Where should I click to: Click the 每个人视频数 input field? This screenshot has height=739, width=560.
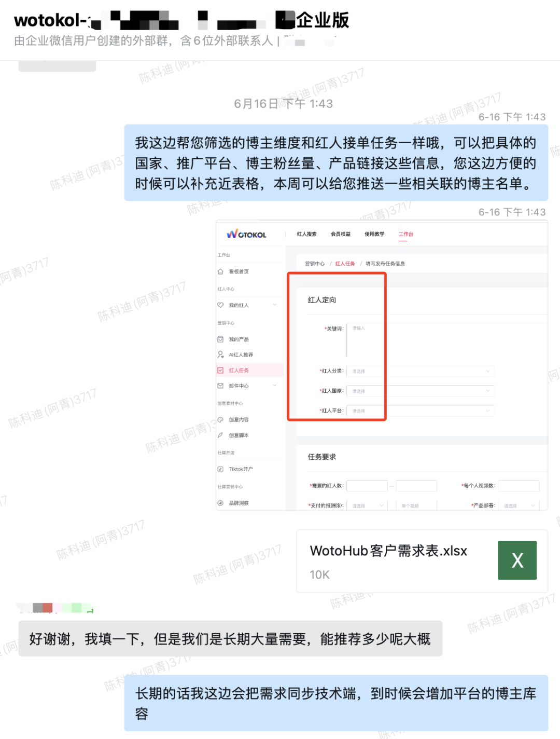tap(519, 486)
